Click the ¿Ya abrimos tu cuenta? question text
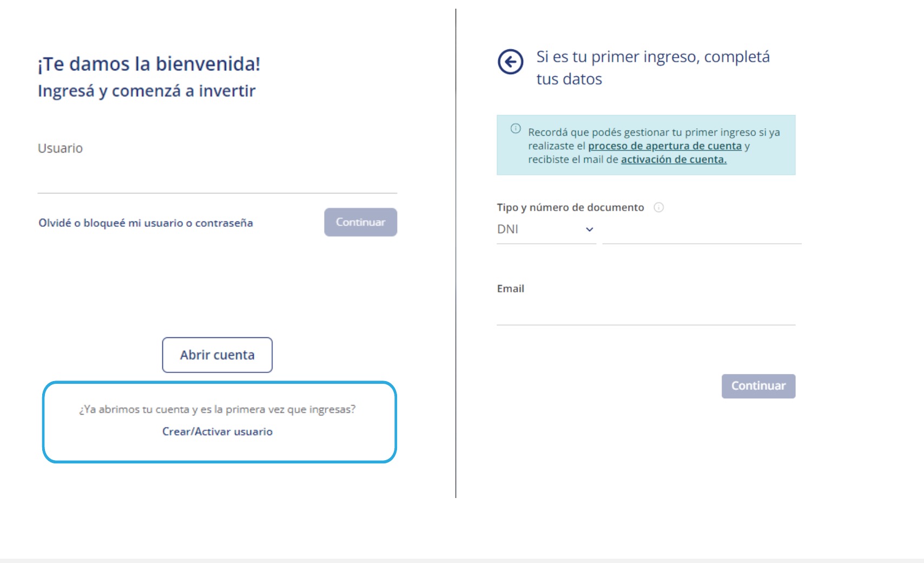Image resolution: width=924 pixels, height=563 pixels. (x=217, y=409)
